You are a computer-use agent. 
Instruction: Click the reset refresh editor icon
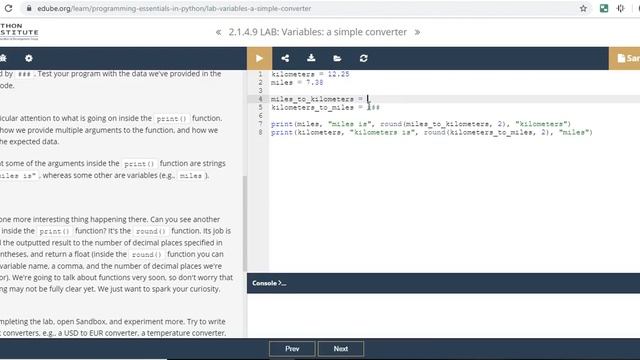363,58
